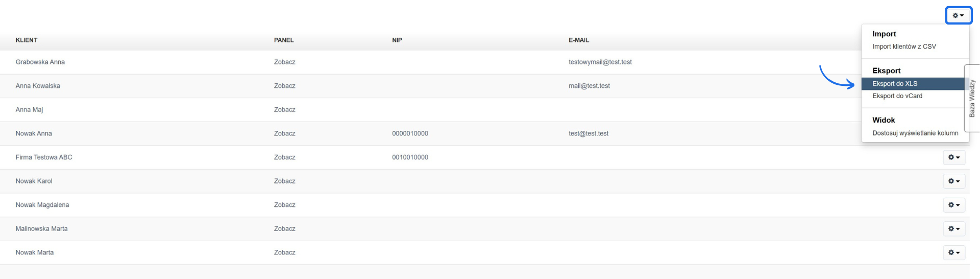Click Zobacz link for Nowak Marta
The width and height of the screenshot is (980, 279).
(284, 252)
